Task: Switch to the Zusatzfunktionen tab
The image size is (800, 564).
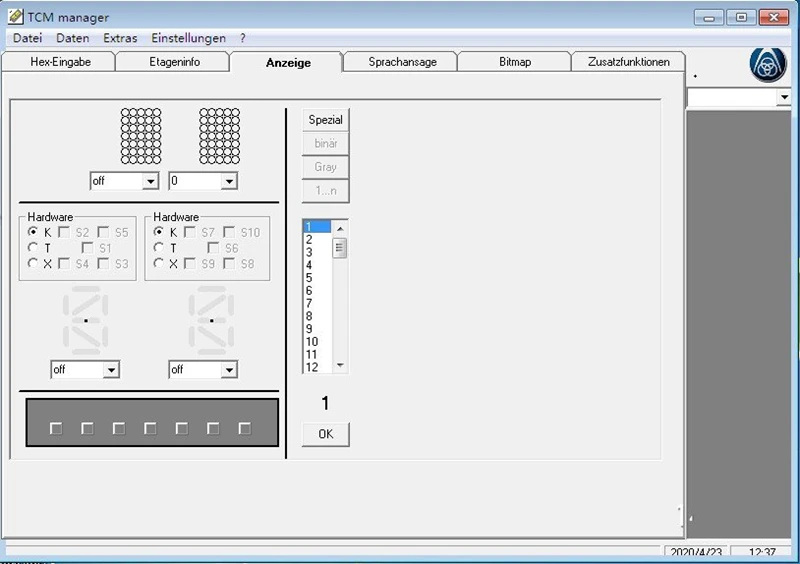Action: [629, 62]
